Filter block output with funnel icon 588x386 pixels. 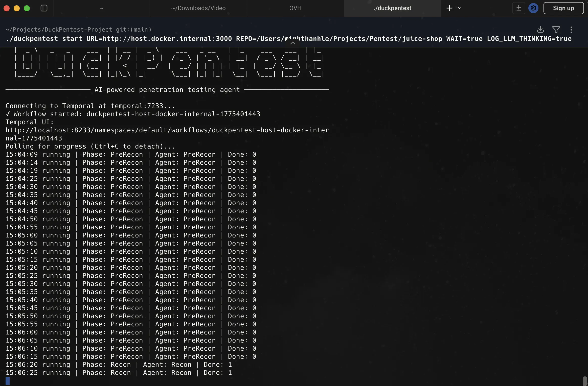click(x=556, y=30)
